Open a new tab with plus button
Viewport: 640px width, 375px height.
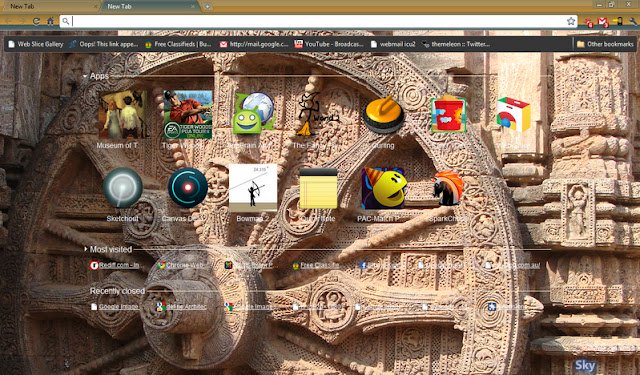207,6
